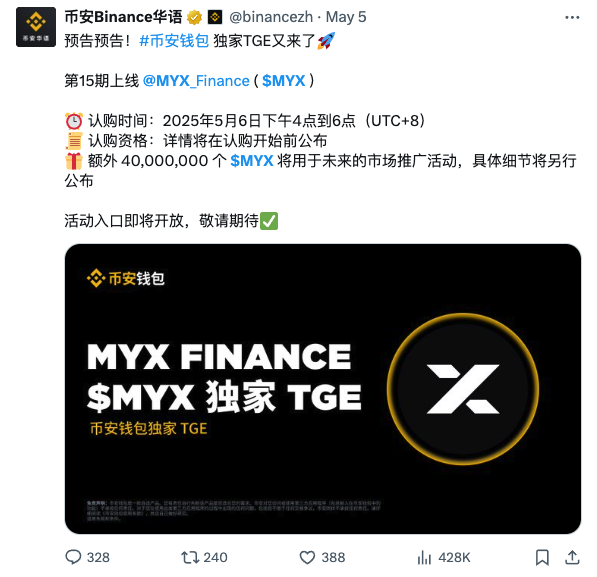Image resolution: width=597 pixels, height=577 pixels.
Task: Open the May 5 timestamp
Action: pyautogui.click(x=346, y=17)
